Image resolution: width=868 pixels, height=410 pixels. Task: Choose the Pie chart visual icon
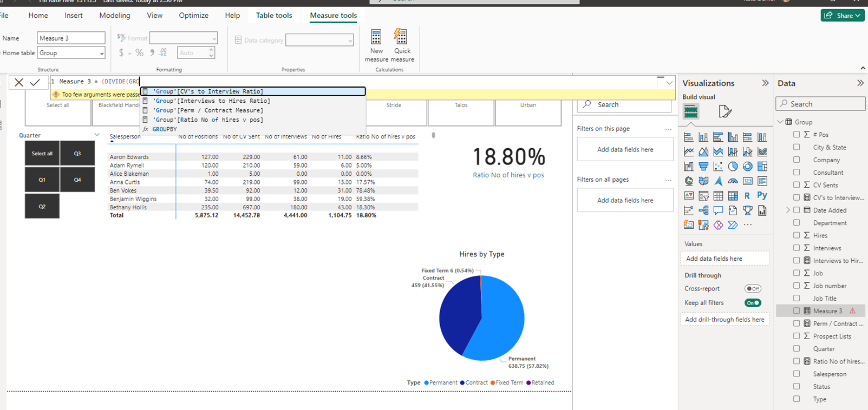[x=733, y=166]
